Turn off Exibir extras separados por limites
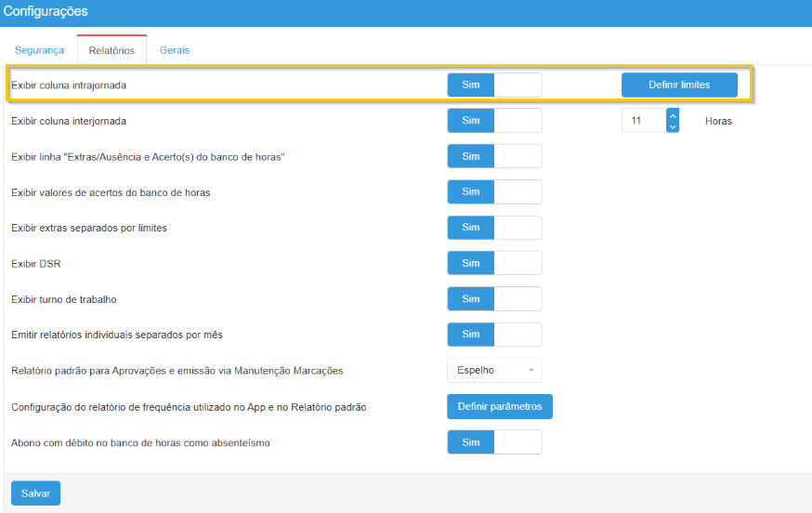812x513 pixels. [493, 228]
